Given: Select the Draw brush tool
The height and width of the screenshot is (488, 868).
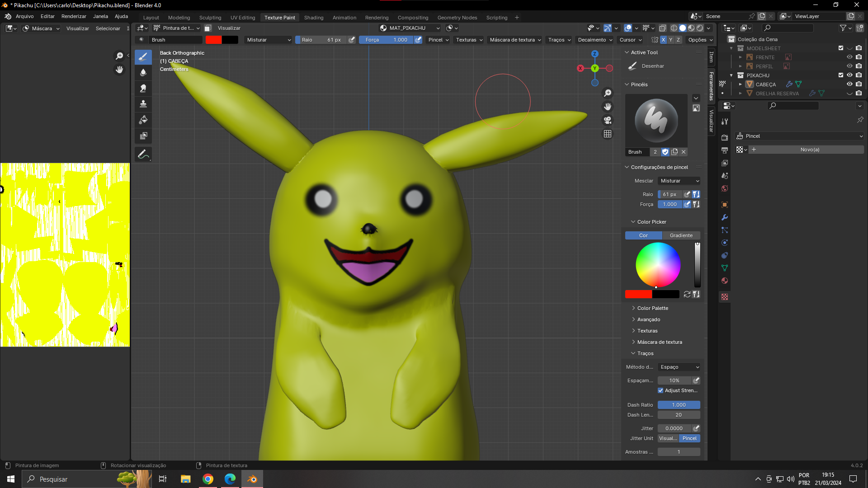Looking at the screenshot, I should coord(143,57).
